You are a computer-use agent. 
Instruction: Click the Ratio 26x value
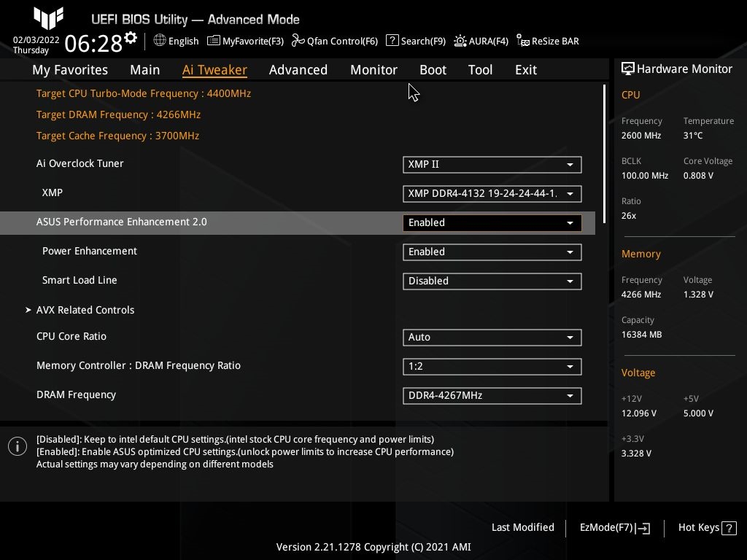click(x=629, y=216)
